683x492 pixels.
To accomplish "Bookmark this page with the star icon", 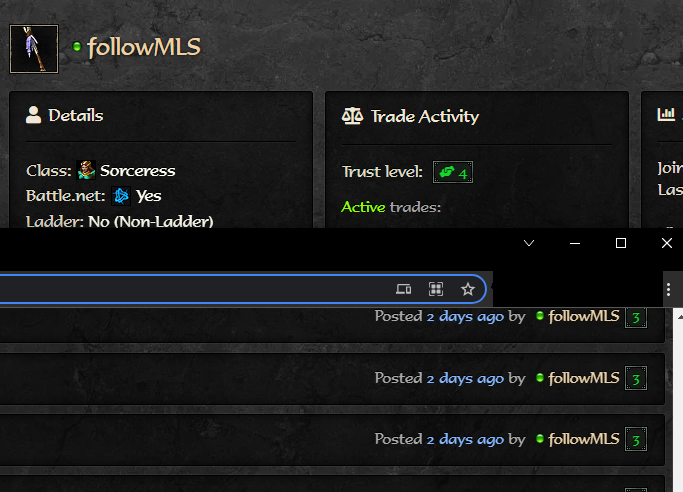I will [467, 289].
